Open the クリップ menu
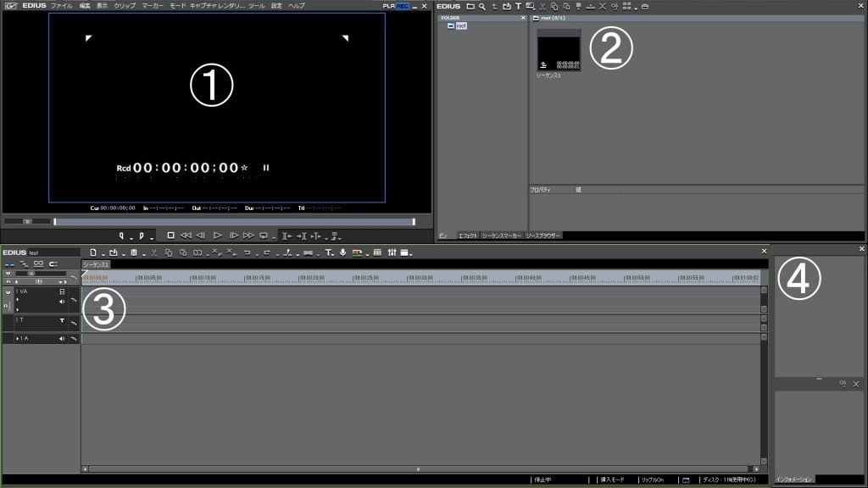The image size is (868, 488). tap(125, 6)
